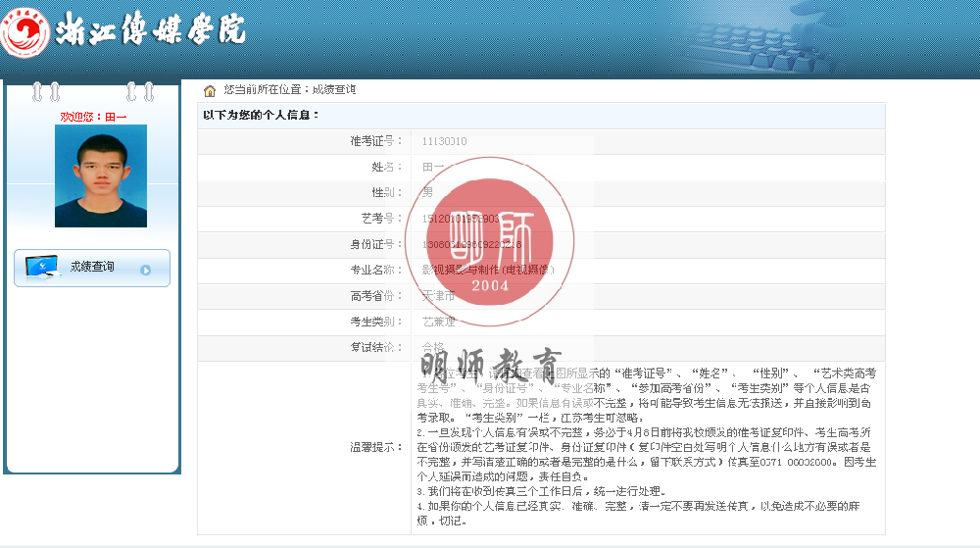Open the 成绩查询 sidebar button
The image size is (980, 548).
[x=92, y=268]
